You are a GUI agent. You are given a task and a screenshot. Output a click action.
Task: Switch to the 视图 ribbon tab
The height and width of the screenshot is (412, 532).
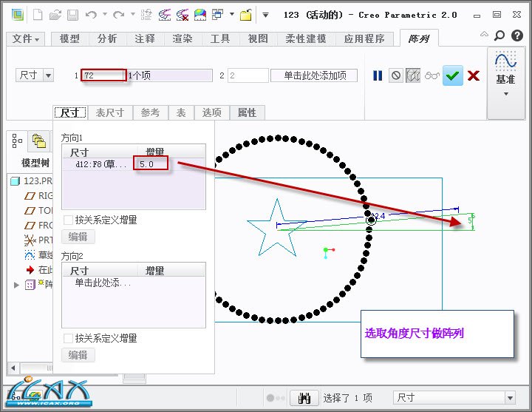[258, 38]
